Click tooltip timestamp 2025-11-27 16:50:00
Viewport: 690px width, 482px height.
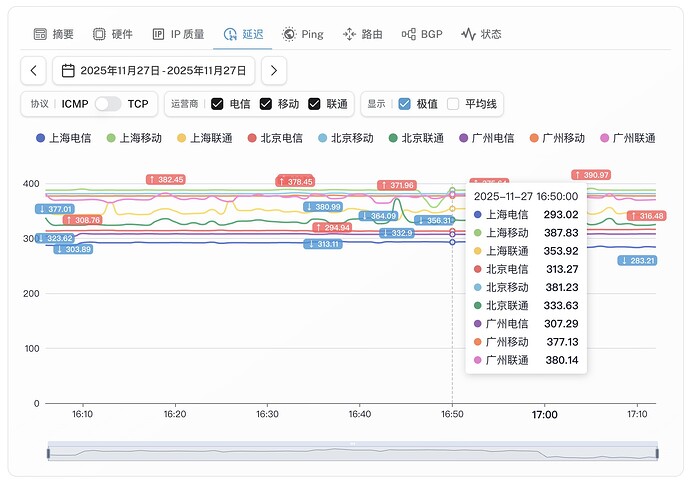coord(526,196)
